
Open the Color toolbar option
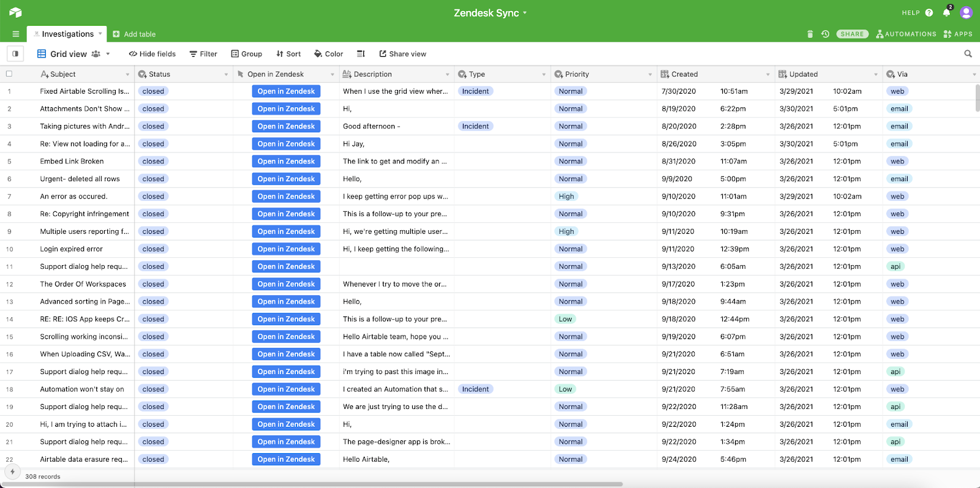click(328, 54)
